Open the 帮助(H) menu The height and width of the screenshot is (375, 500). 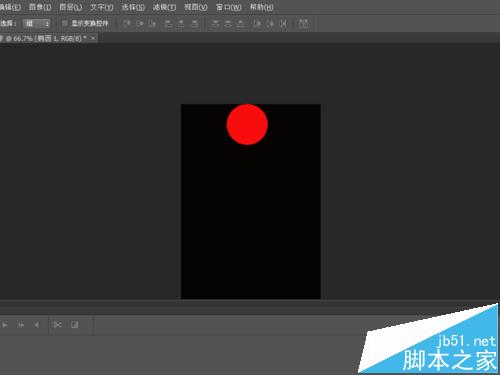pos(262,7)
